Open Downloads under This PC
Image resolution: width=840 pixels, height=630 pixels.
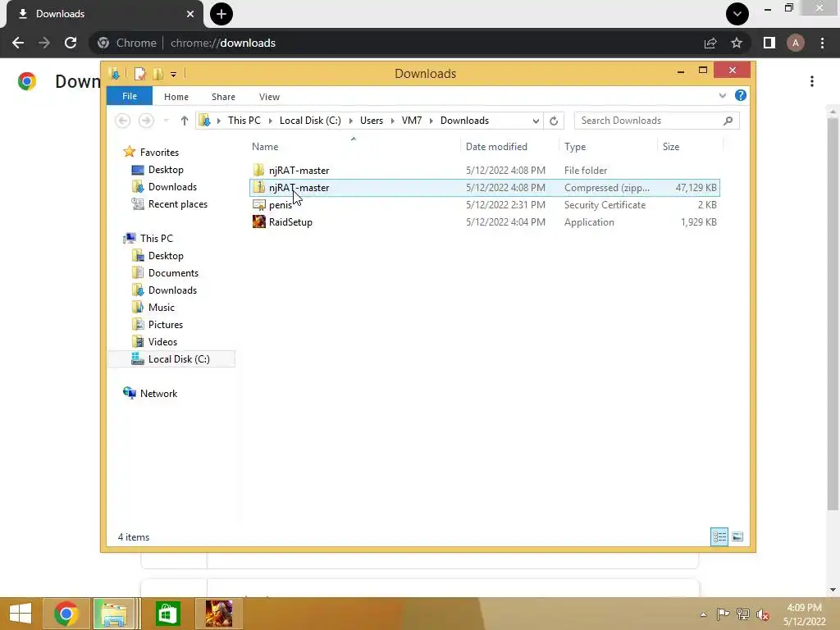coord(172,290)
